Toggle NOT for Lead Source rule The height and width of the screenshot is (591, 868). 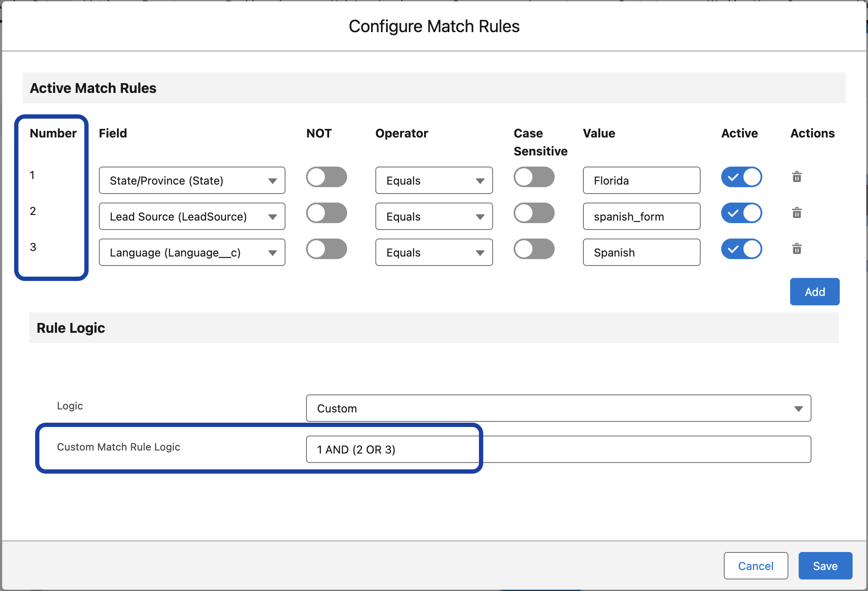point(327,213)
